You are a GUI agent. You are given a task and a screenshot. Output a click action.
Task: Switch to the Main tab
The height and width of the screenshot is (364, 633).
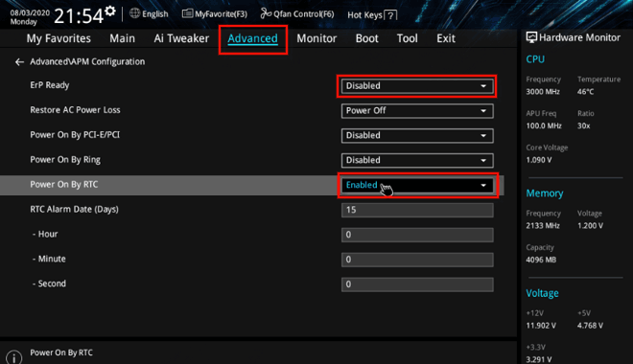[x=123, y=38]
